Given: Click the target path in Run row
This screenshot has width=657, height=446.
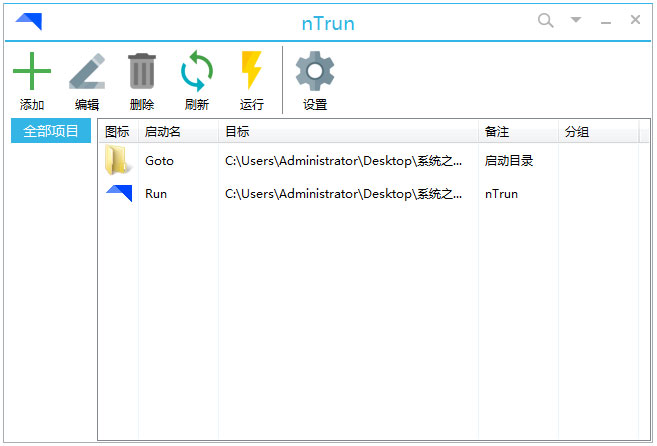Looking at the screenshot, I should pyautogui.click(x=344, y=194).
